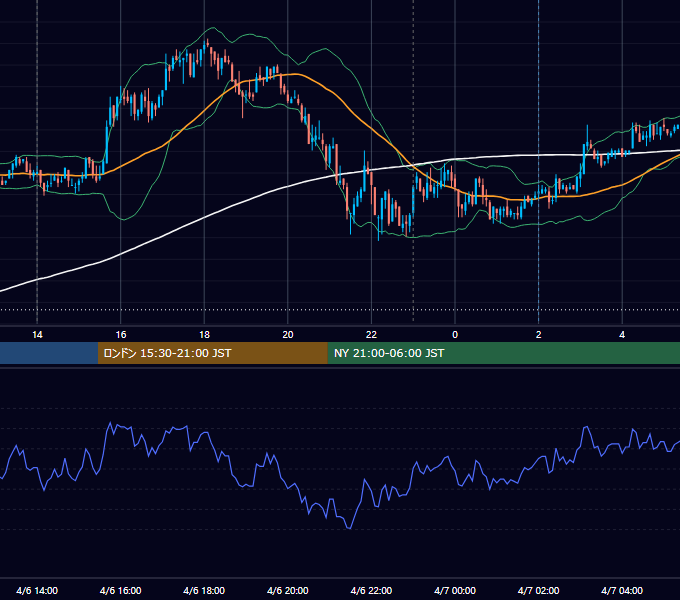
Task: Click the NY 21:00-06:00 JST session bar
Action: click(x=503, y=353)
